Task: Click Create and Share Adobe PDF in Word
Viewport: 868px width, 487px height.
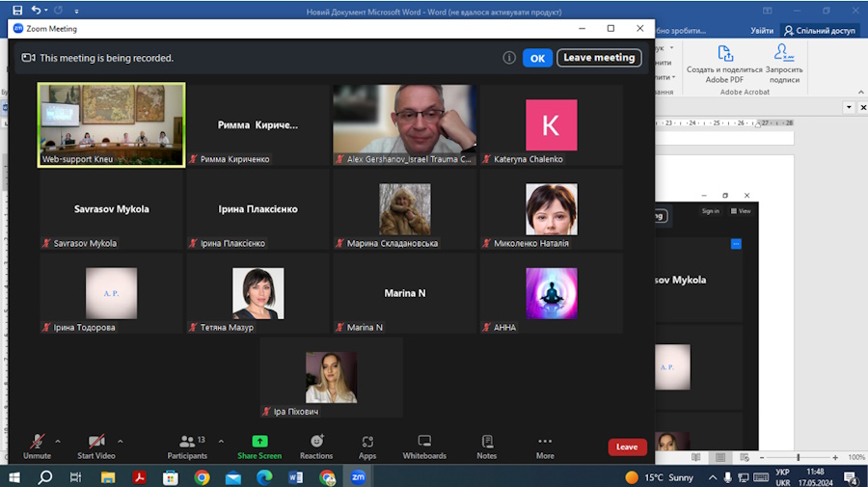Action: click(724, 65)
